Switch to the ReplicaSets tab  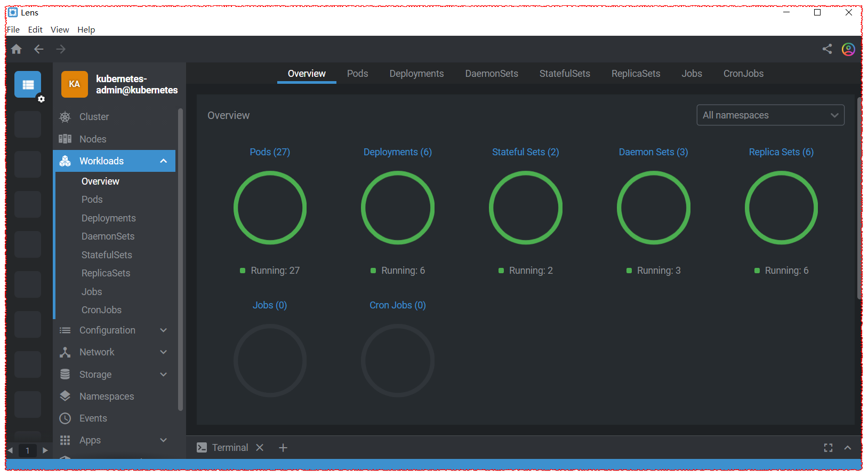point(636,74)
